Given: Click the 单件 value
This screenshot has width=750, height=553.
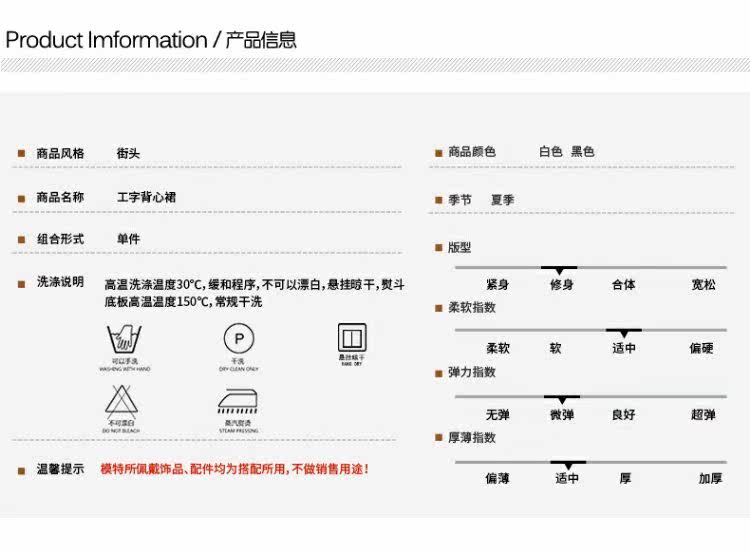Looking at the screenshot, I should (128, 239).
